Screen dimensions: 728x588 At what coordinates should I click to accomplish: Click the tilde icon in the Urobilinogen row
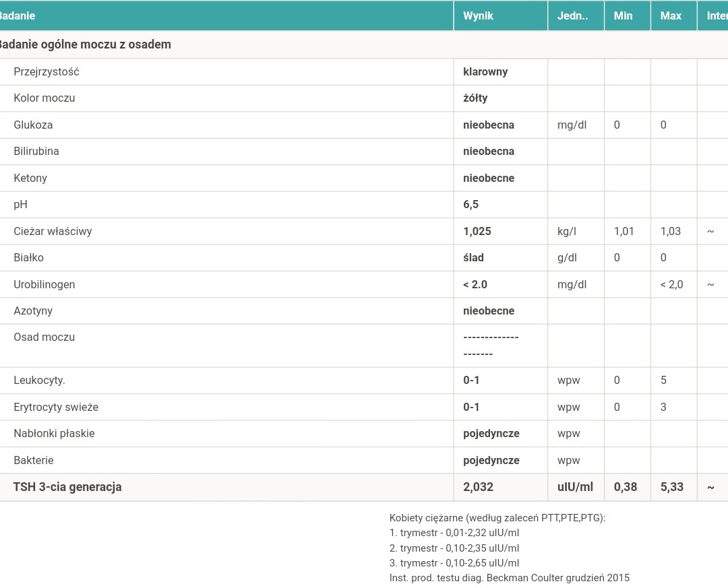pyautogui.click(x=710, y=284)
